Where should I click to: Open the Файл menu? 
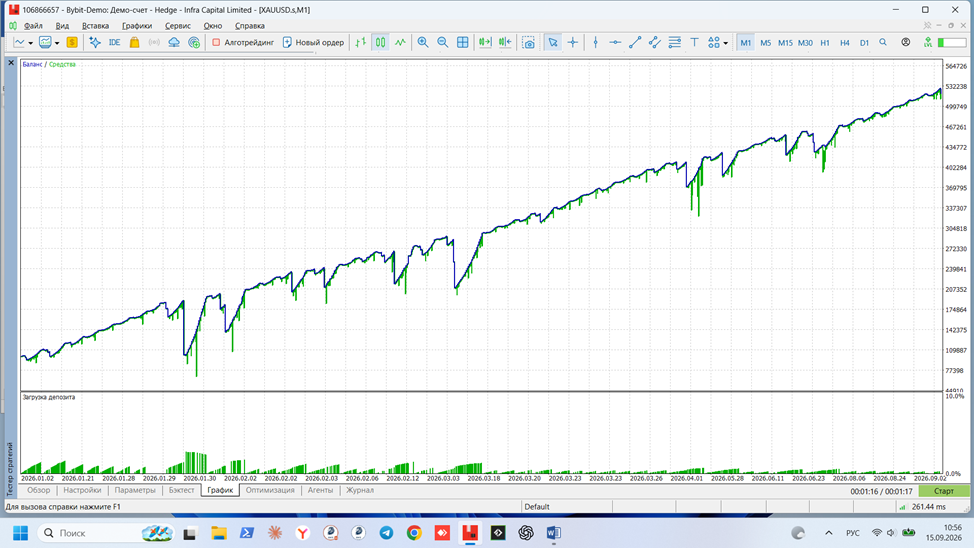coord(33,25)
